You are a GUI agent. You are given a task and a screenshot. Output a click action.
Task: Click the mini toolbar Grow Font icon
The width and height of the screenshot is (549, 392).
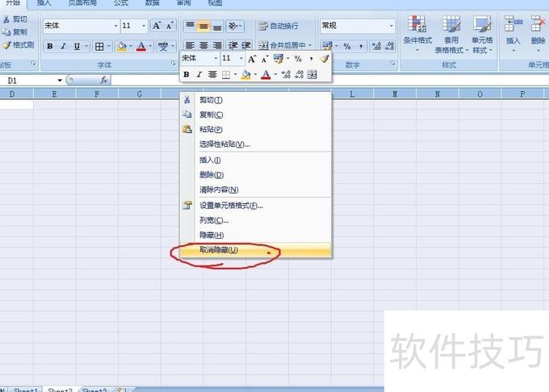tap(252, 59)
